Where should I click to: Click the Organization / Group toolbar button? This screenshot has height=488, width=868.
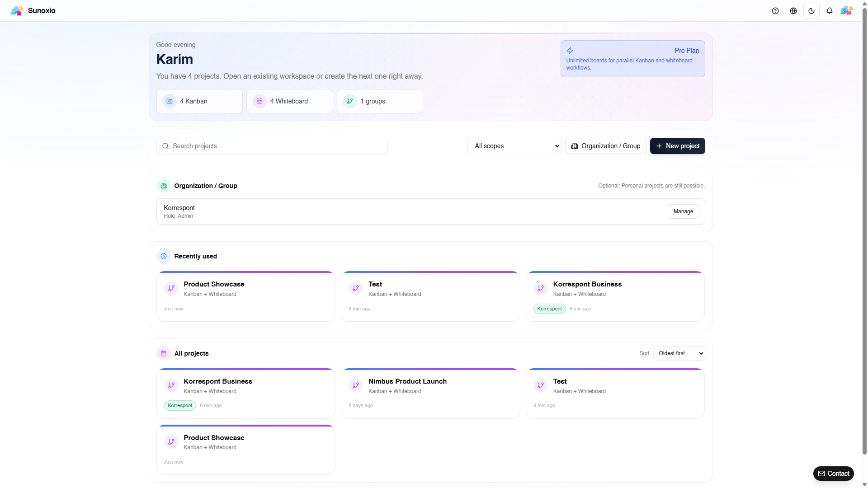pyautogui.click(x=605, y=146)
